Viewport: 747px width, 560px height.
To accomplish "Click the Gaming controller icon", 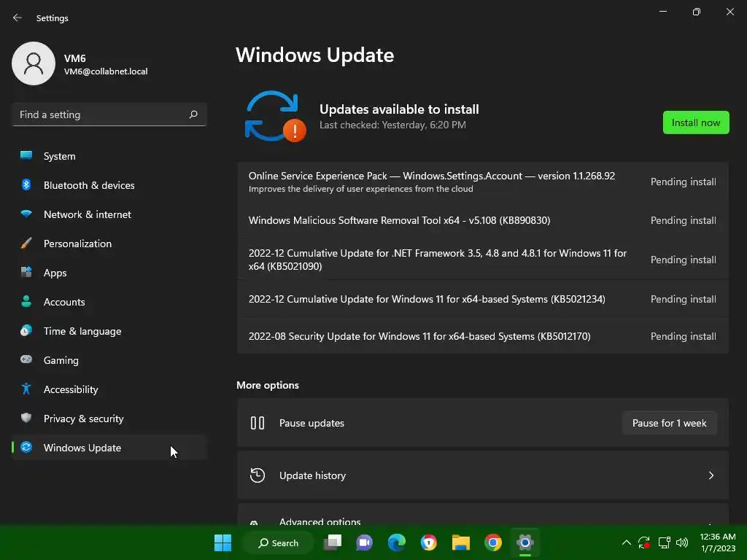I will 26,359.
